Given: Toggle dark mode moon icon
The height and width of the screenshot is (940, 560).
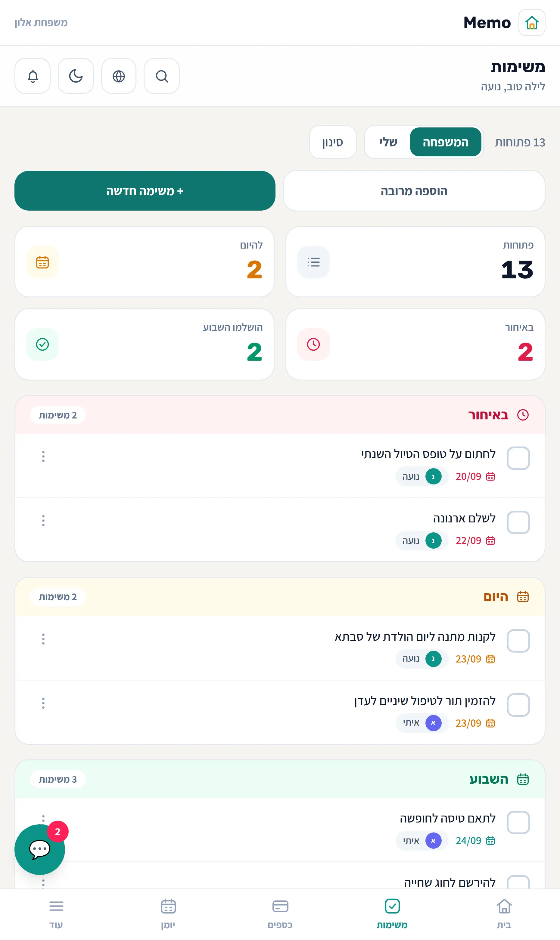Looking at the screenshot, I should click(76, 76).
